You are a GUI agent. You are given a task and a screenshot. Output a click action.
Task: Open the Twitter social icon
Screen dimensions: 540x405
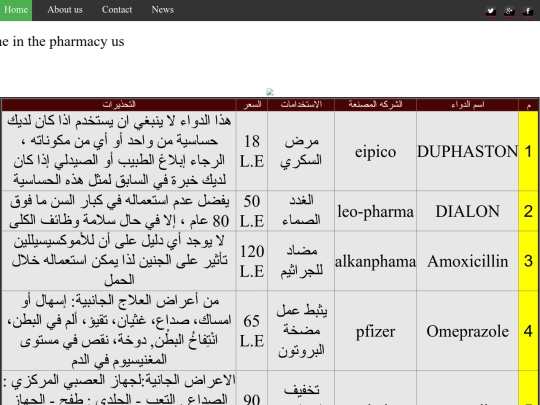pos(491,11)
